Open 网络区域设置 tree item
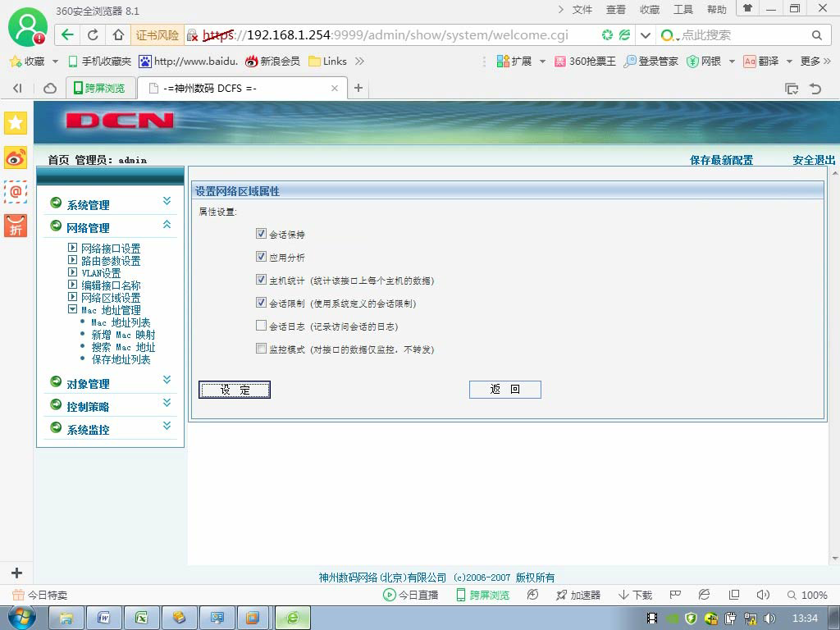840x630 pixels. pyautogui.click(x=111, y=298)
